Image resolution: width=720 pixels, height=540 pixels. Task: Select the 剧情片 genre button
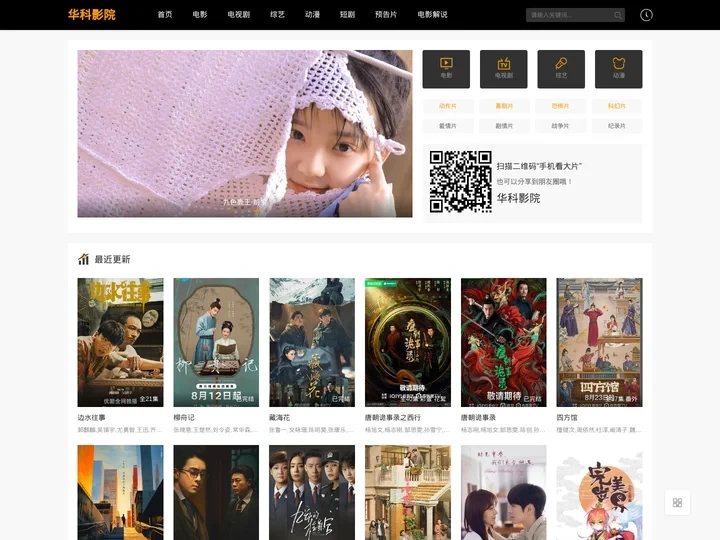click(504, 126)
